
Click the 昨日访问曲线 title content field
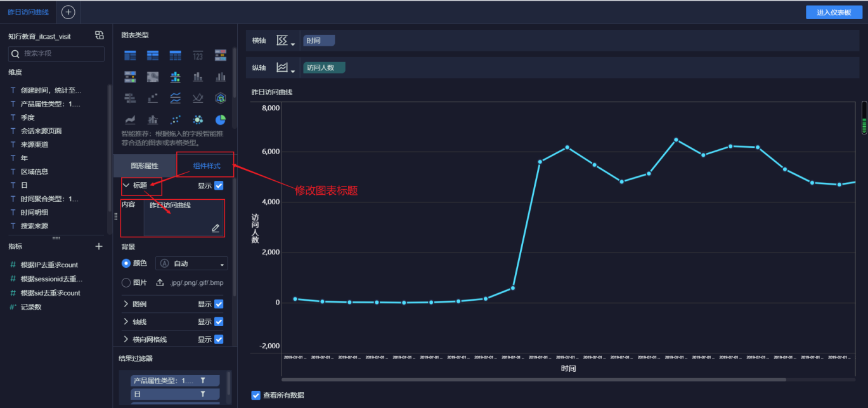click(184, 218)
